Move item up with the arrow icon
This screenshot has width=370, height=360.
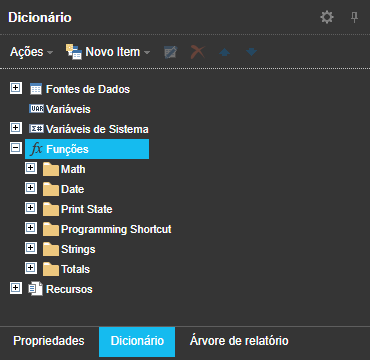pos(225,52)
